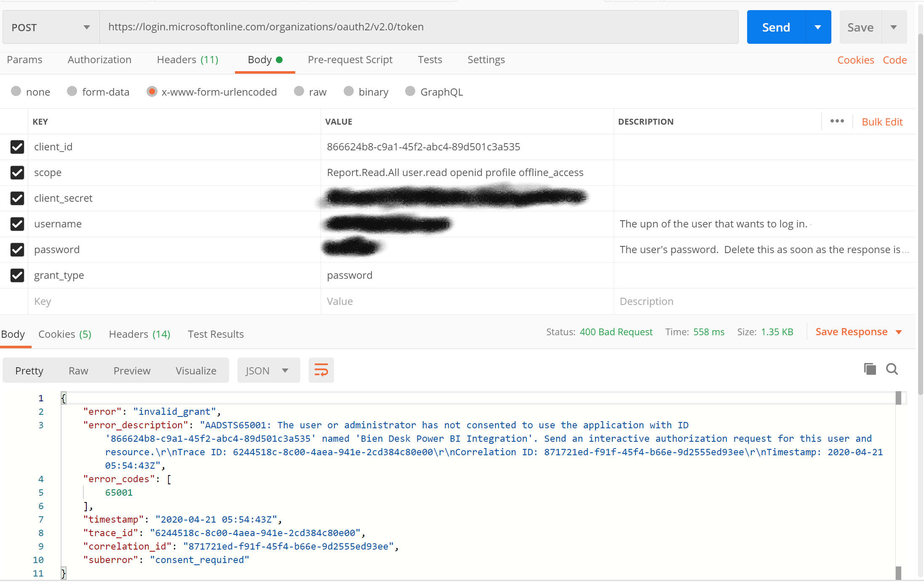Screen dimensions: 924x582
Task: Click the main vertical scrollbar
Action: pyautogui.click(x=920, y=215)
